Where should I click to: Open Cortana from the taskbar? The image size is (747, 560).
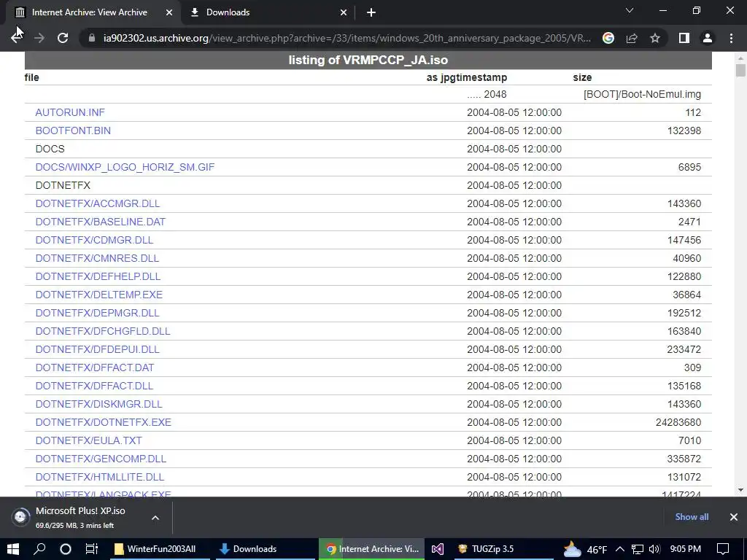(x=65, y=549)
